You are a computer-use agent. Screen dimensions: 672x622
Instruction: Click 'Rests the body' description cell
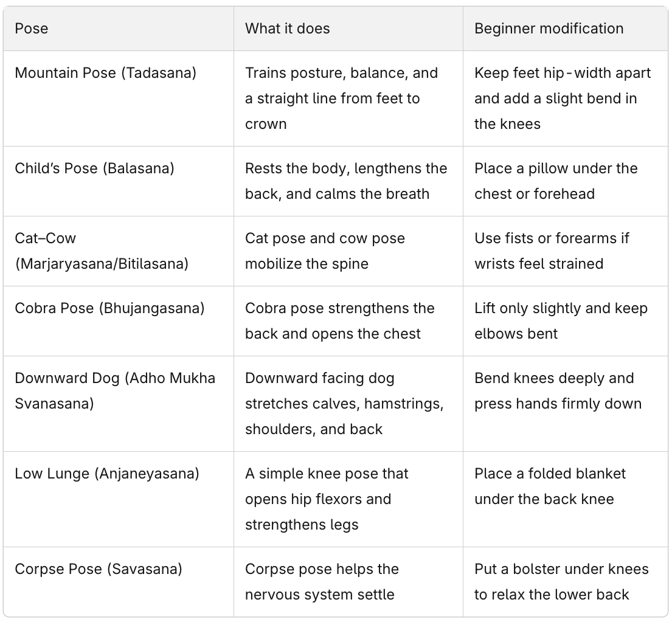[348, 181]
